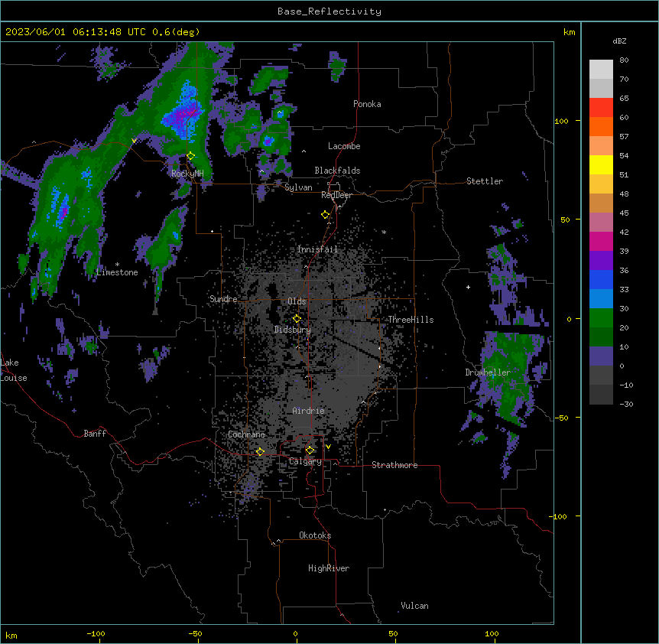
Task: Click the -30 value in the dBZ legend
Action: 626,405
